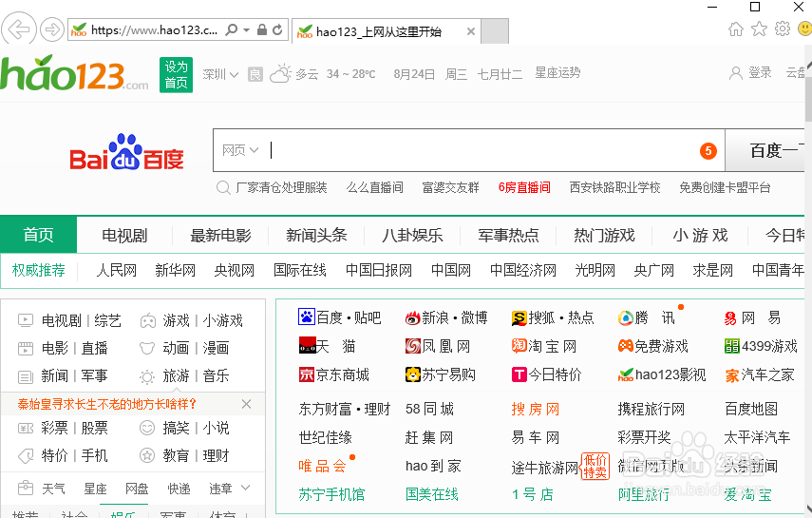Open favorites star icon
The width and height of the screenshot is (812, 518).
(759, 29)
